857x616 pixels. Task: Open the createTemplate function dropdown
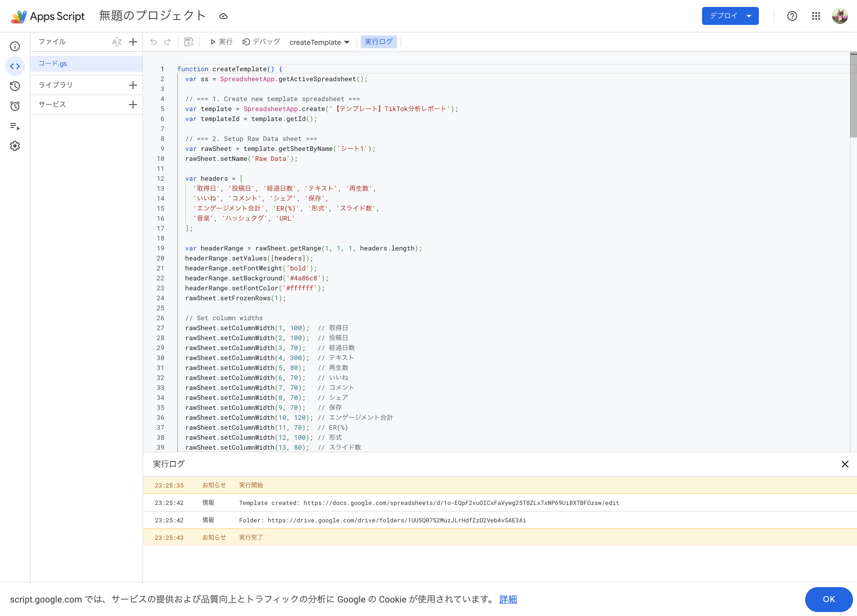point(319,42)
